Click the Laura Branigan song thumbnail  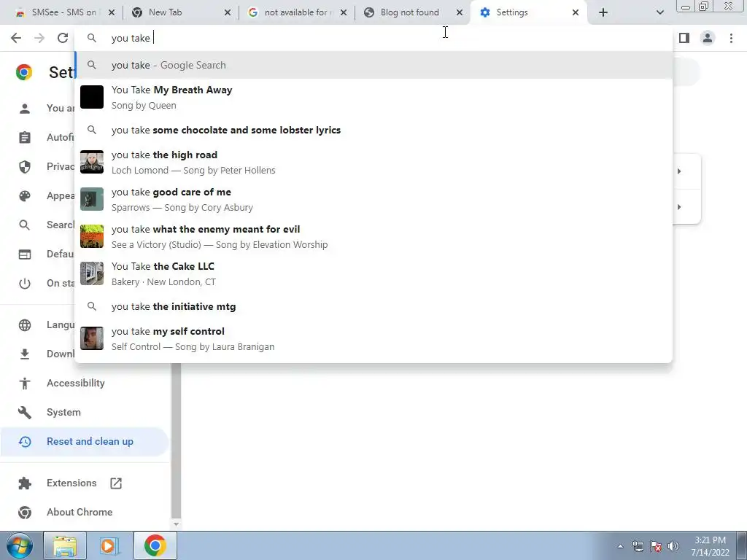pyautogui.click(x=92, y=338)
